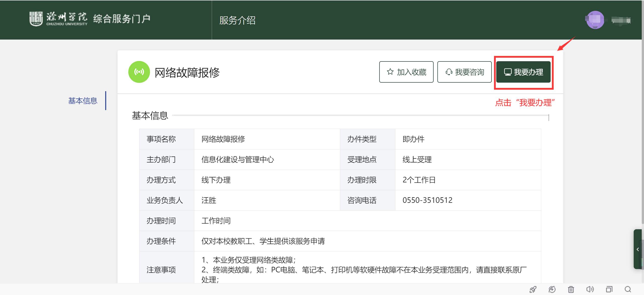Click the rocket icon in bottom bar

(x=533, y=289)
